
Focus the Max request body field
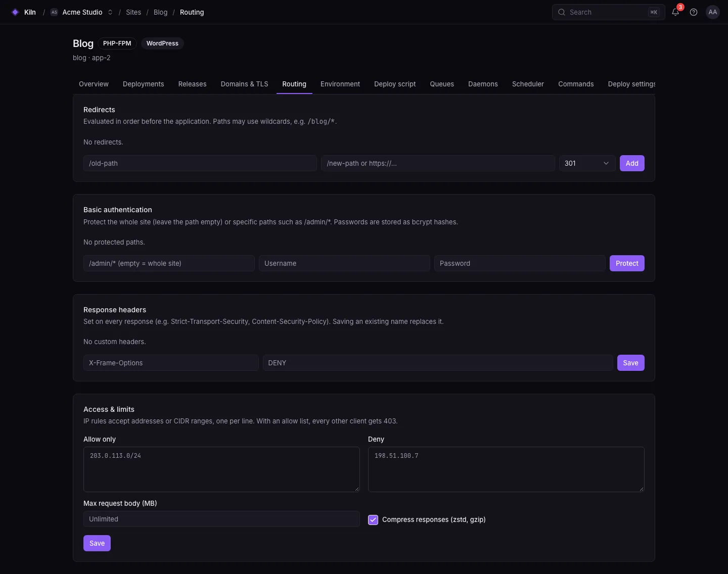[x=221, y=519]
